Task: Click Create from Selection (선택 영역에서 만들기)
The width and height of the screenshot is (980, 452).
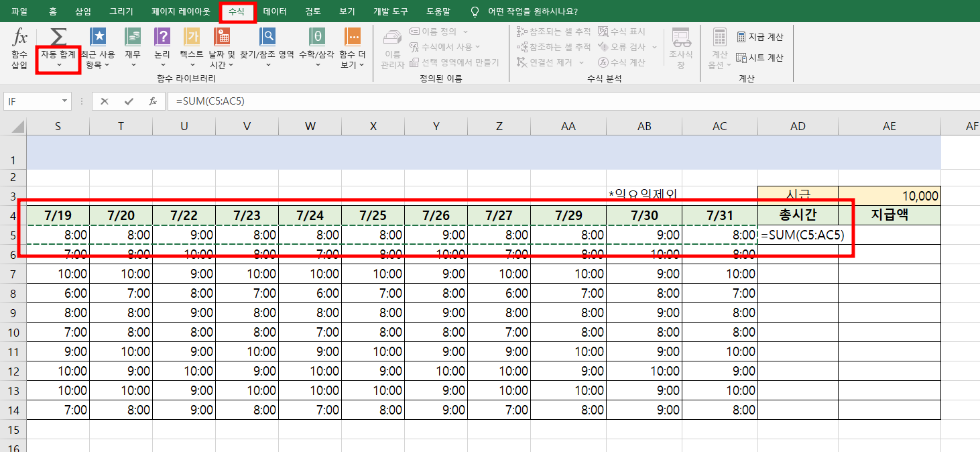Action: click(x=454, y=62)
